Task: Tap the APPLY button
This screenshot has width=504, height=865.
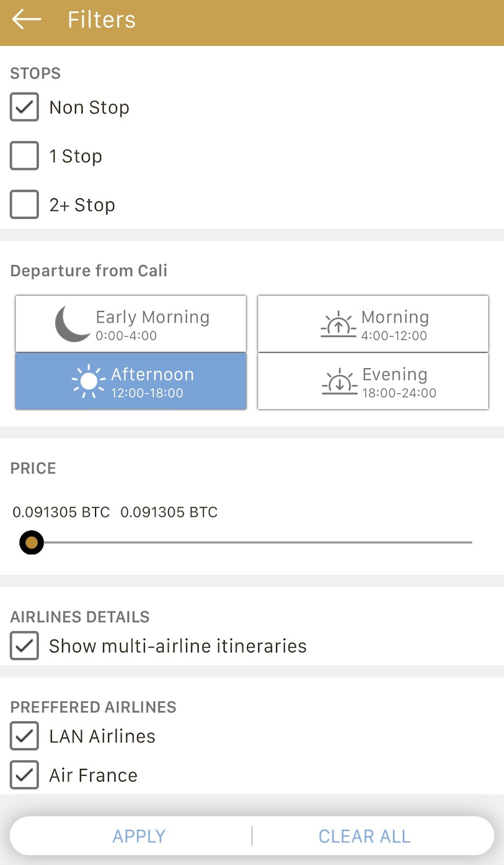Action: [x=139, y=836]
